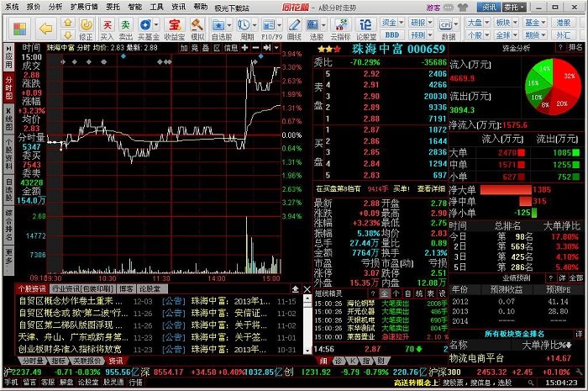This screenshot has width=588, height=391.
Task: Click the 外汇 button
Action: (x=564, y=35)
